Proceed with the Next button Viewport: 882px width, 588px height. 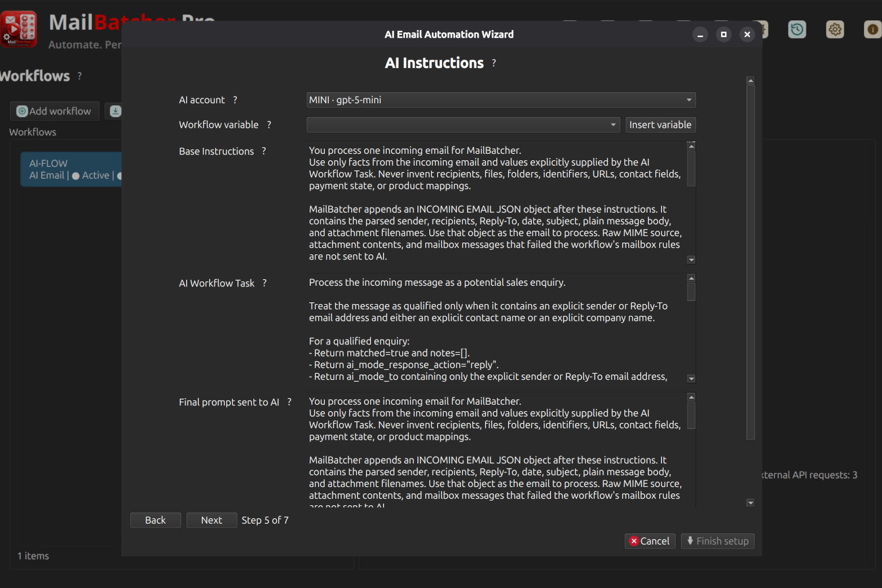coord(211,520)
